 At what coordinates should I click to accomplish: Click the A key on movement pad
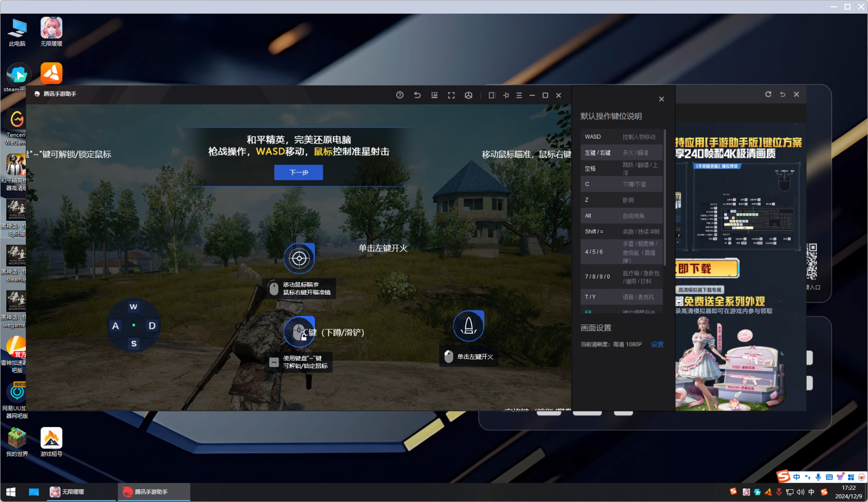tap(115, 325)
